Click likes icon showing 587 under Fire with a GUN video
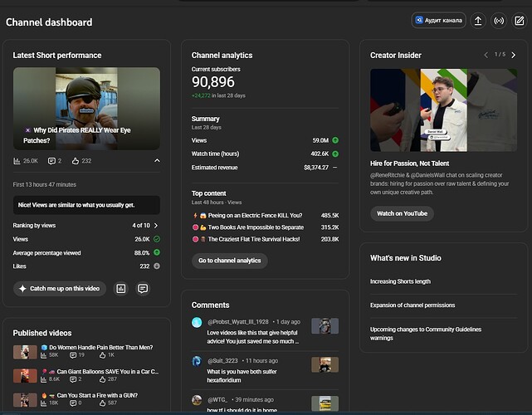This screenshot has width=532, height=415. 102,403
